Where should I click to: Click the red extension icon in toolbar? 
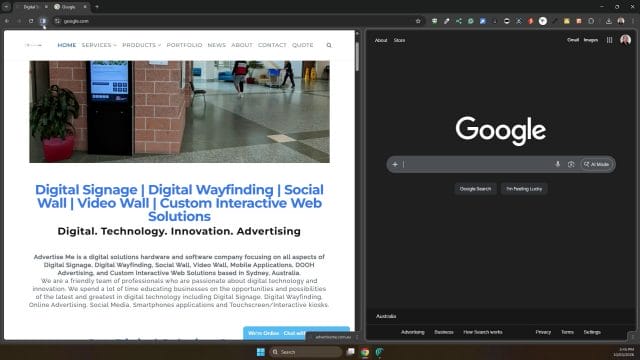click(531, 21)
